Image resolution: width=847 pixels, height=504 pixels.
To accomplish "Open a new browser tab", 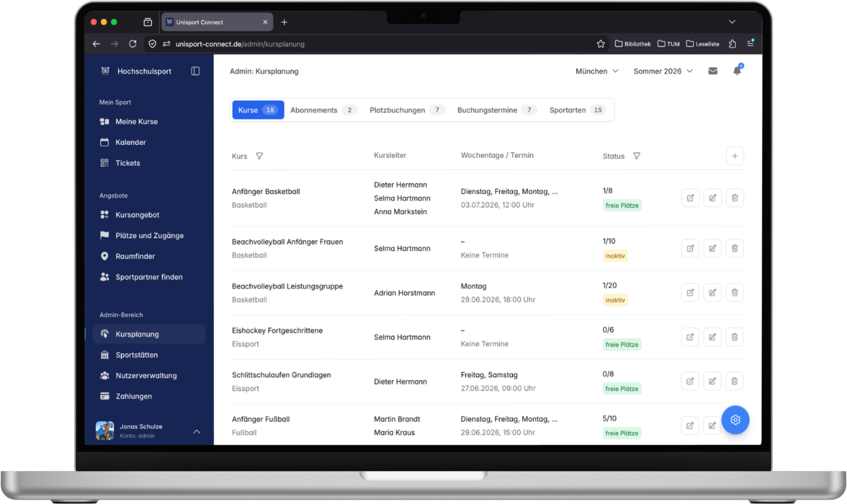I will click(284, 22).
